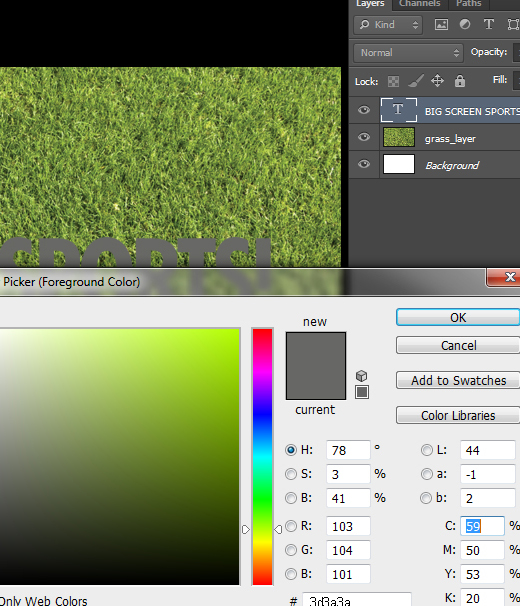This screenshot has height=606, width=520.
Task: Click the G value field 104
Action: point(348,550)
